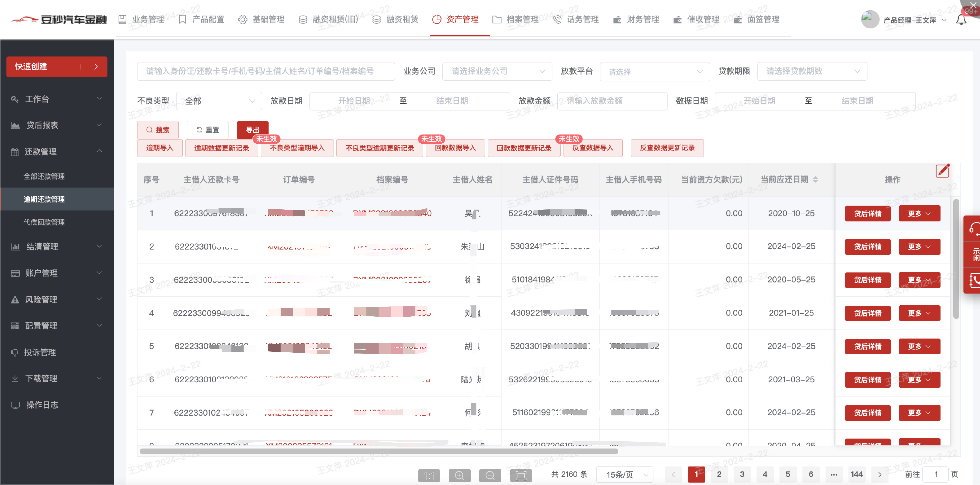The height and width of the screenshot is (485, 980).
Task: Sort by 当前应还日期 column arrows
Action: [x=815, y=180]
